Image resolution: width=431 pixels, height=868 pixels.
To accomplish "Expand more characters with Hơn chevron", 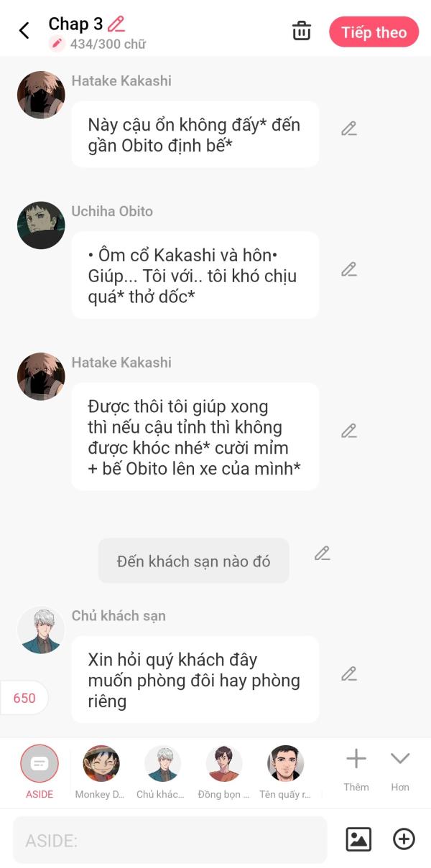I will point(400,770).
